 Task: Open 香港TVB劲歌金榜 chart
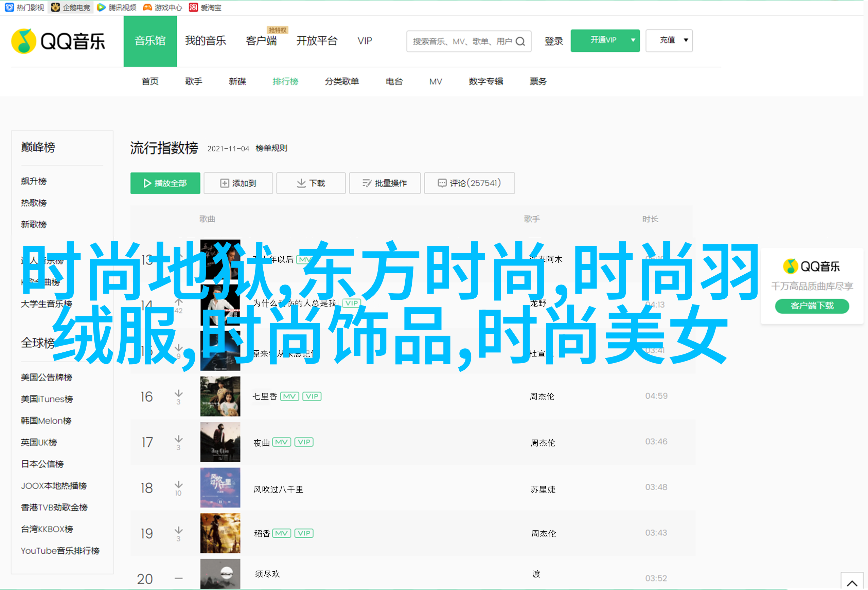point(54,508)
